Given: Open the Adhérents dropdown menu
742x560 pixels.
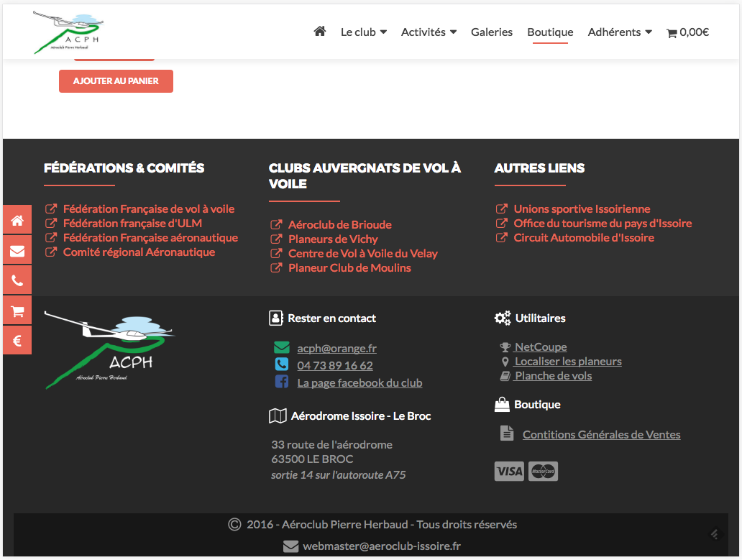Looking at the screenshot, I should 620,32.
